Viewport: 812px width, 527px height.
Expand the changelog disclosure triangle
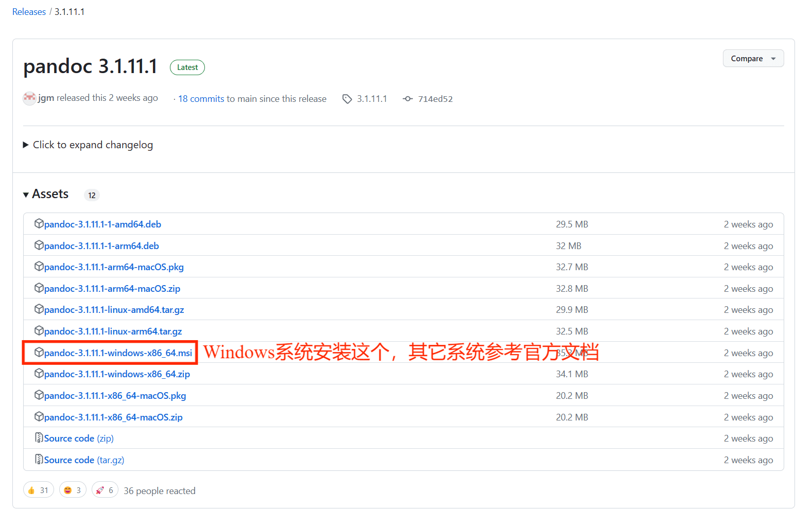point(26,145)
